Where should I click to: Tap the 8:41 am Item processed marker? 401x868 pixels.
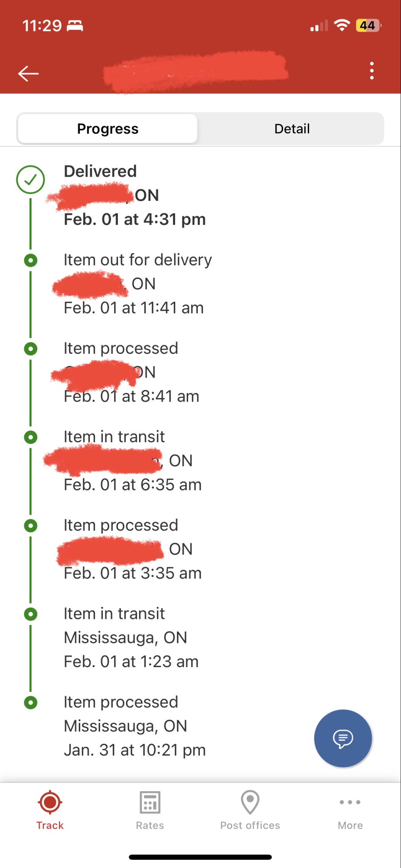(x=30, y=349)
